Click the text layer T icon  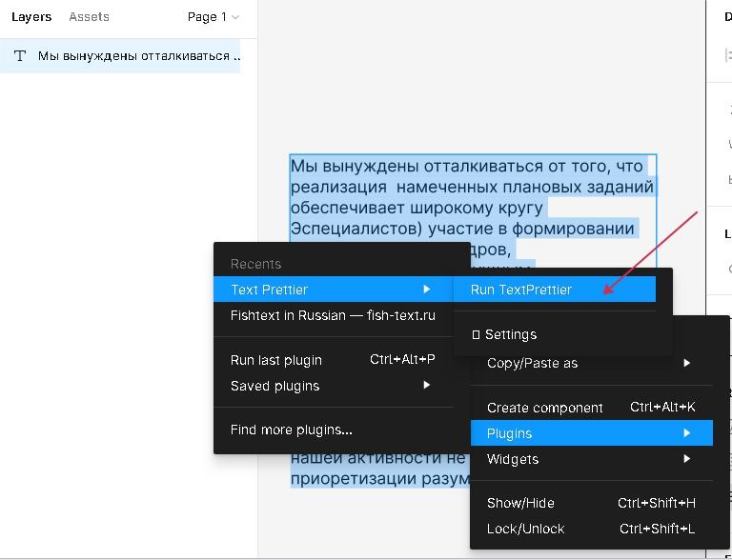[x=19, y=56]
